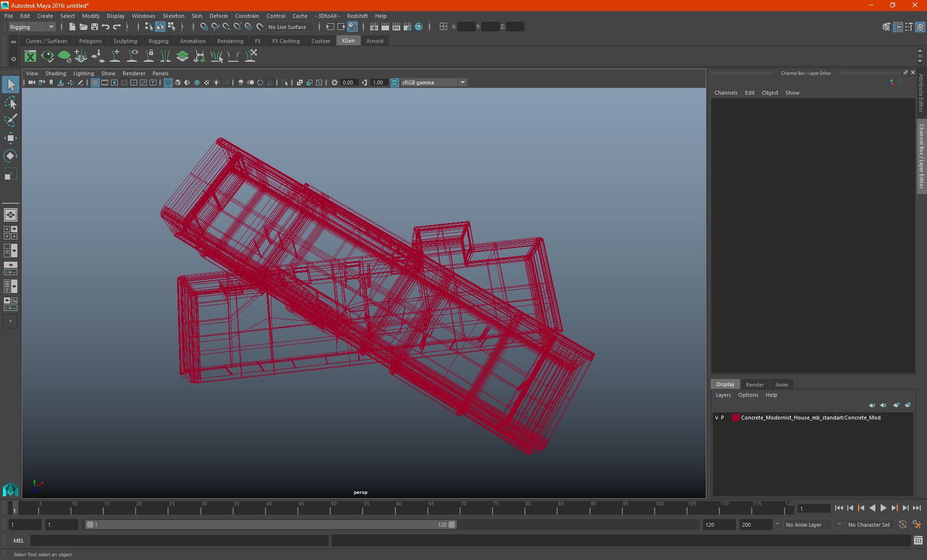Click the Save scene icon
The height and width of the screenshot is (560, 927).
click(95, 27)
